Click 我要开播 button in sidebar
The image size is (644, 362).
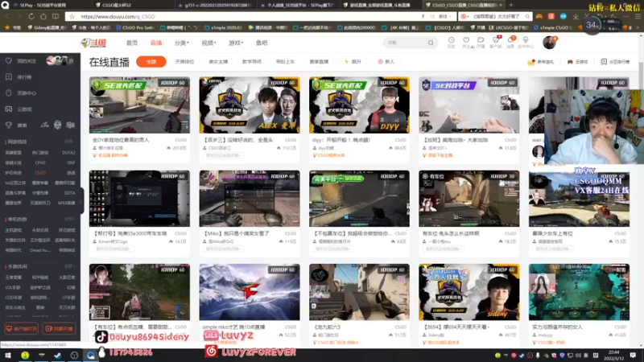59,329
